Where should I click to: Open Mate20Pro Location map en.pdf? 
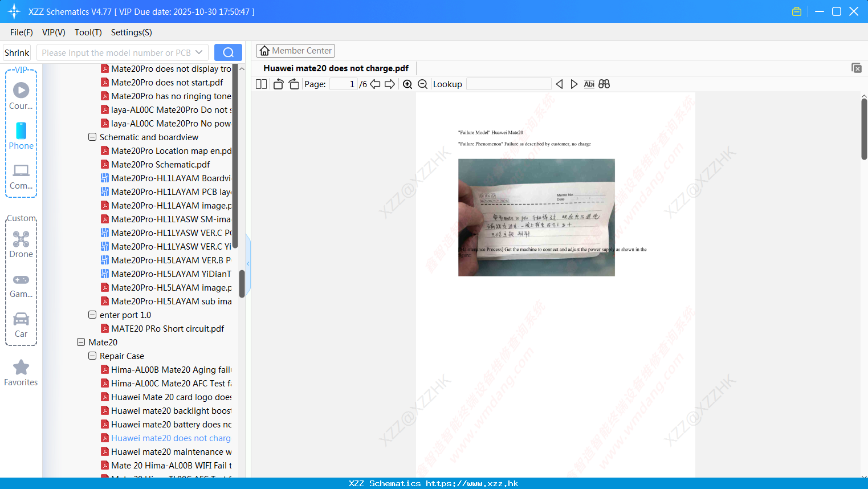[x=166, y=150]
